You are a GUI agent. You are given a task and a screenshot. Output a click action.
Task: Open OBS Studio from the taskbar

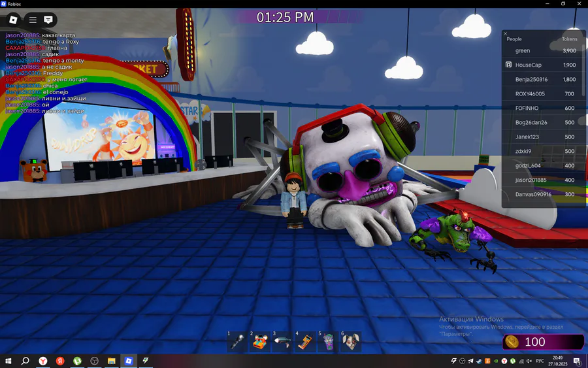tap(95, 361)
